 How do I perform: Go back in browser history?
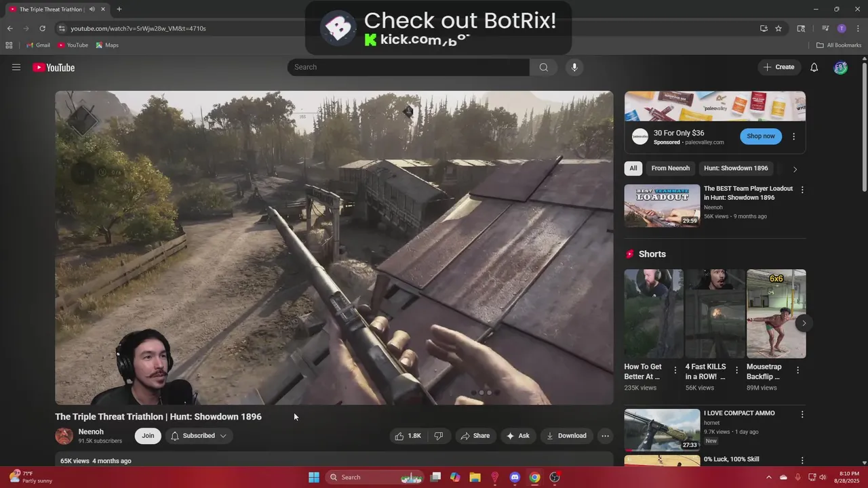click(9, 28)
